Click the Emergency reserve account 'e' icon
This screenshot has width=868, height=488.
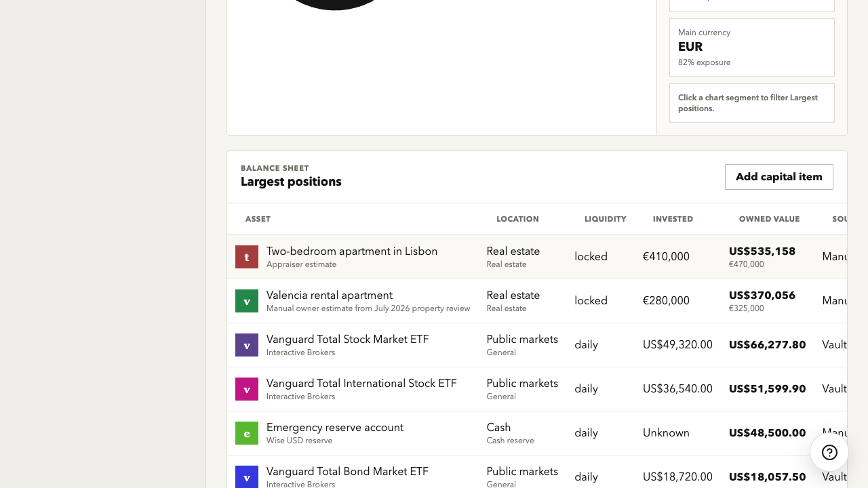click(247, 433)
